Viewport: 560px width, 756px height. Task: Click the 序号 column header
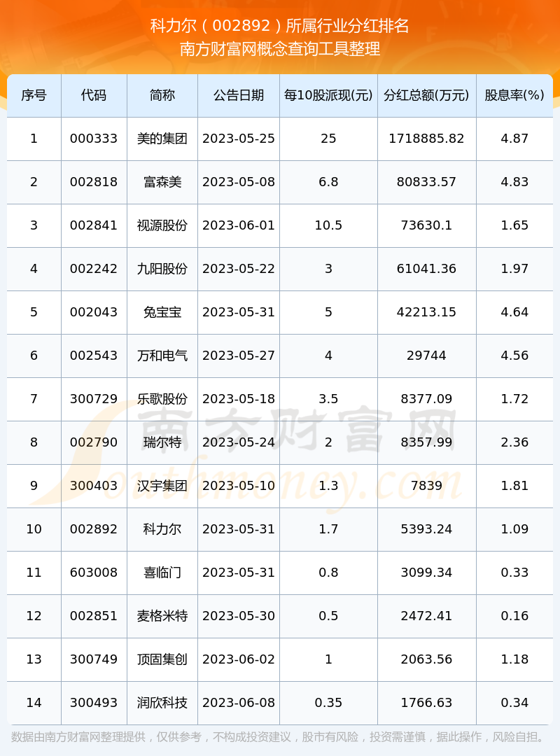click(x=34, y=95)
